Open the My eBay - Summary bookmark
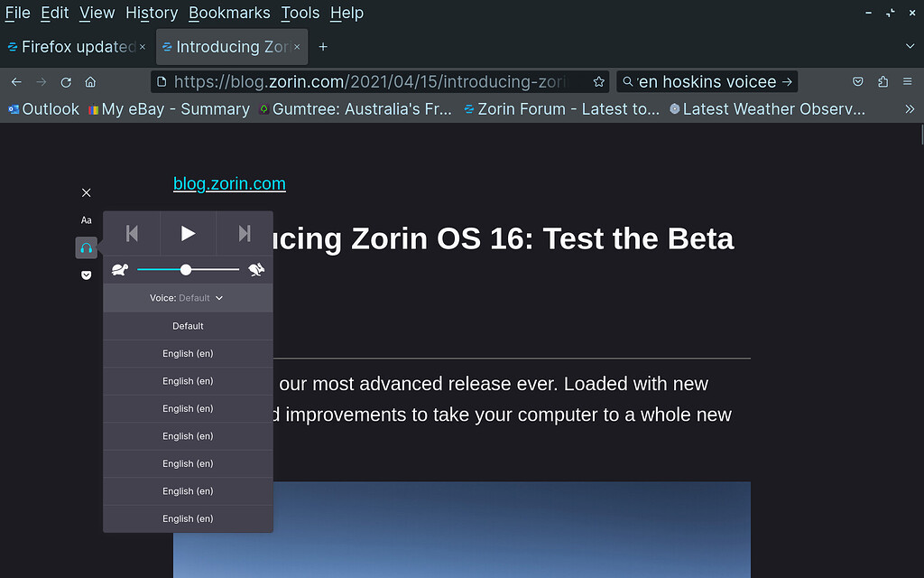Screen dimensions: 924x578 (169, 109)
